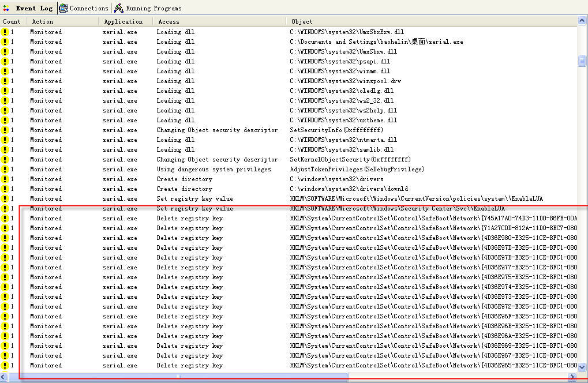The width and height of the screenshot is (588, 383).
Task: Click warning icon for winmm.dll row
Action: click(5, 71)
